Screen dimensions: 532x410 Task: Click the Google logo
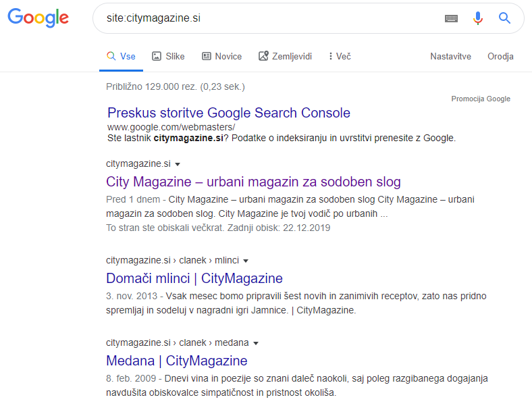pyautogui.click(x=38, y=18)
